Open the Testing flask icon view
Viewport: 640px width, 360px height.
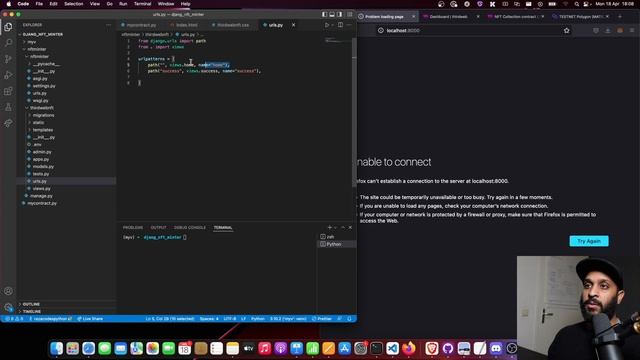click(x=8, y=107)
